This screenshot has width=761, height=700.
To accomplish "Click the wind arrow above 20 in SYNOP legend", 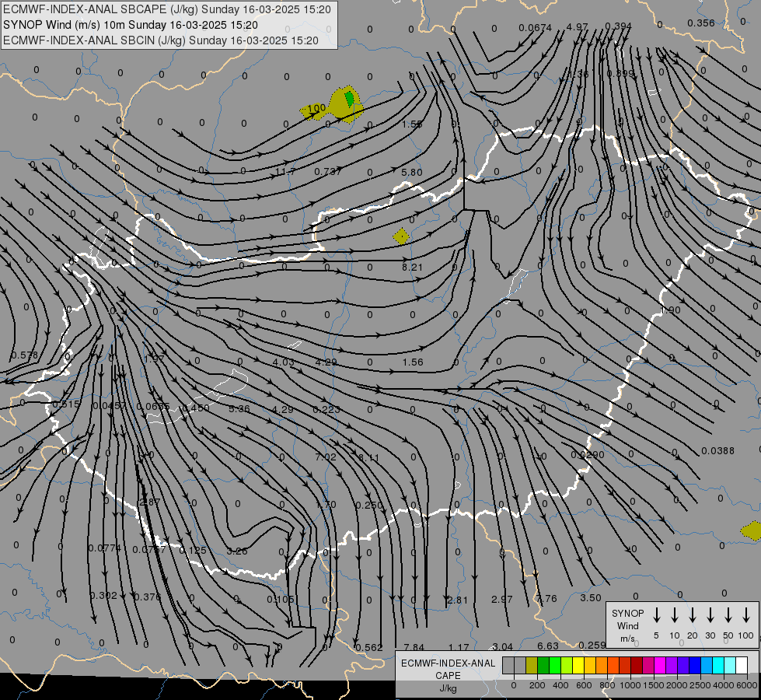I will click(x=693, y=615).
